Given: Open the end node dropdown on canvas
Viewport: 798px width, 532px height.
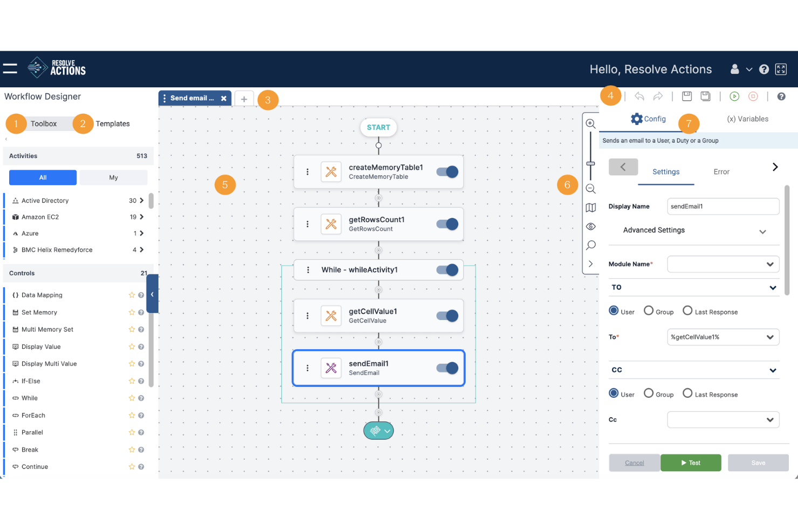Looking at the screenshot, I should pyautogui.click(x=387, y=431).
